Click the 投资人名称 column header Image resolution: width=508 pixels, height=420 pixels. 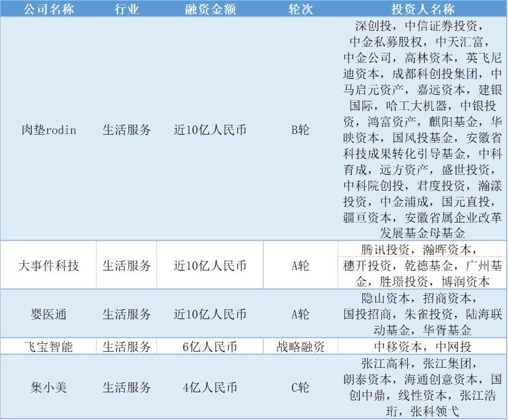tap(423, 9)
